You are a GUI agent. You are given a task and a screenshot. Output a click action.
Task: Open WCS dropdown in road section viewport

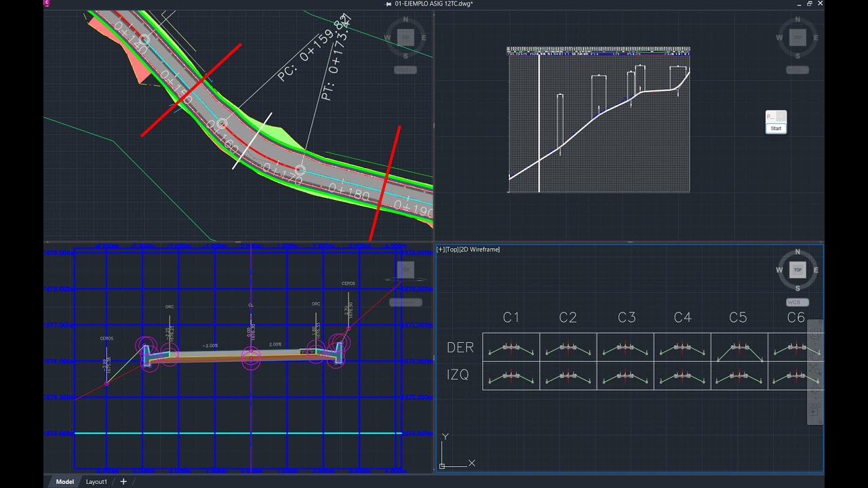pyautogui.click(x=406, y=302)
